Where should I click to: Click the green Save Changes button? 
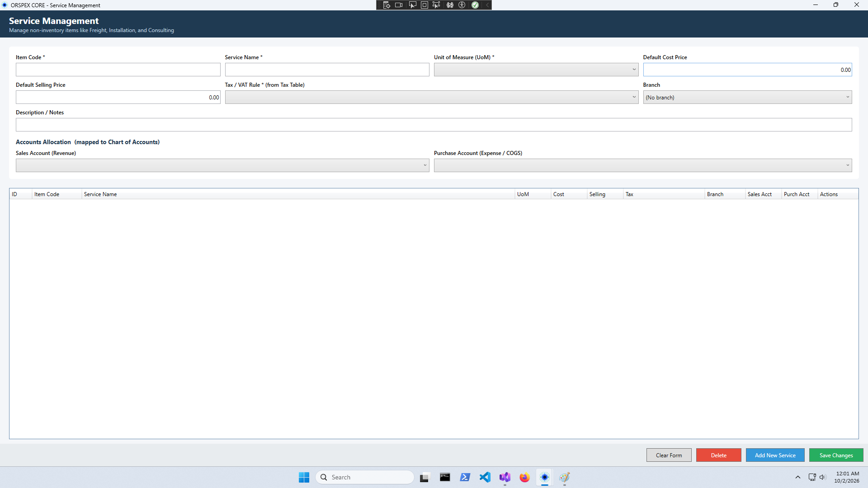pos(836,455)
